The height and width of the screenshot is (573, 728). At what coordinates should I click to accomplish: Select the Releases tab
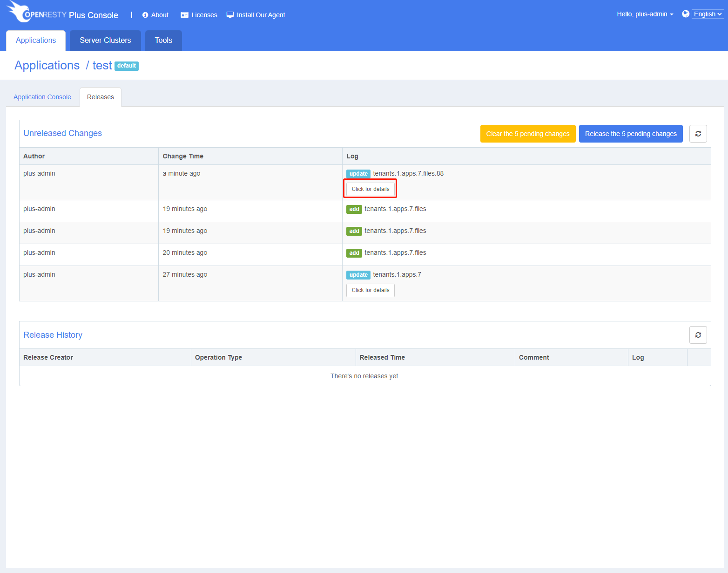point(101,97)
